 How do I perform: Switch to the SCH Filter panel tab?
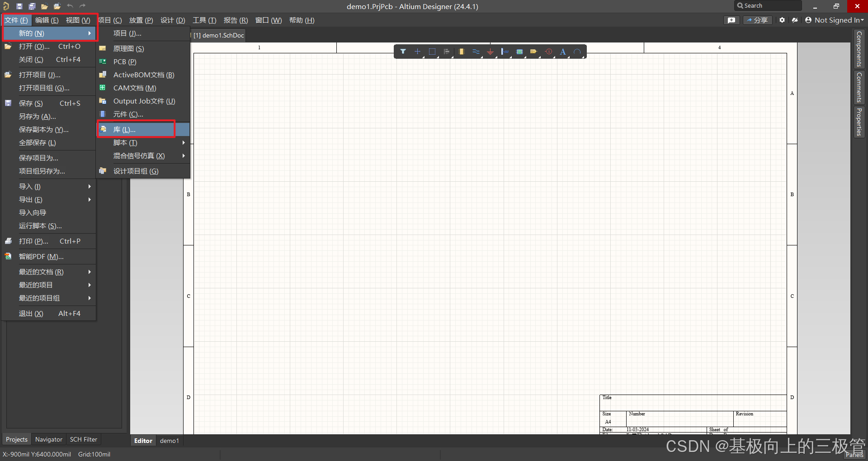(83, 439)
